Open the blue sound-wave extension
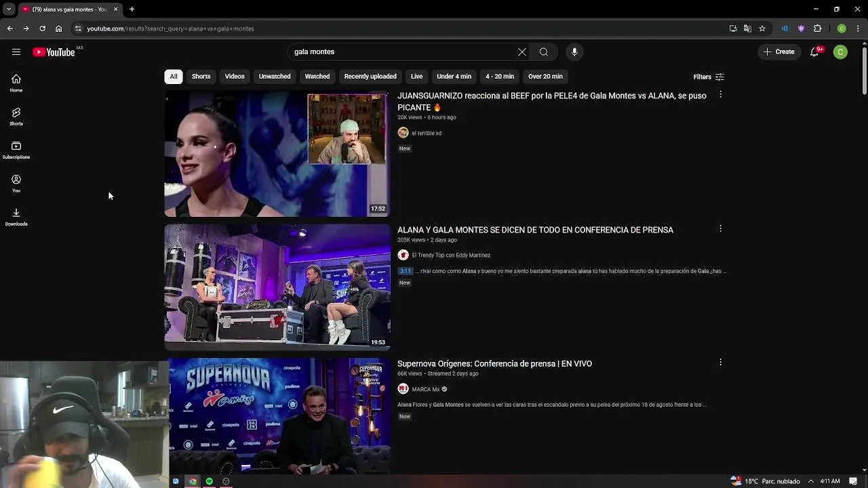This screenshot has width=868, height=488. point(785,28)
